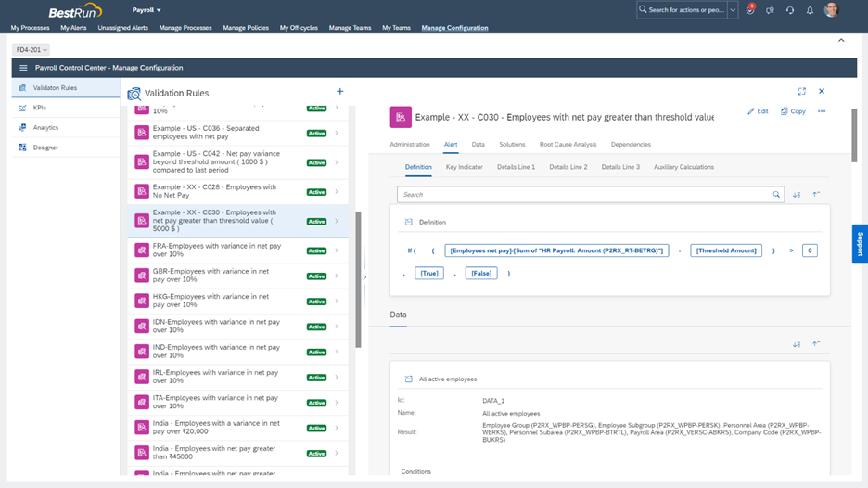Image resolution: width=868 pixels, height=488 pixels.
Task: Click the KPIs sidebar icon
Action: coord(22,108)
